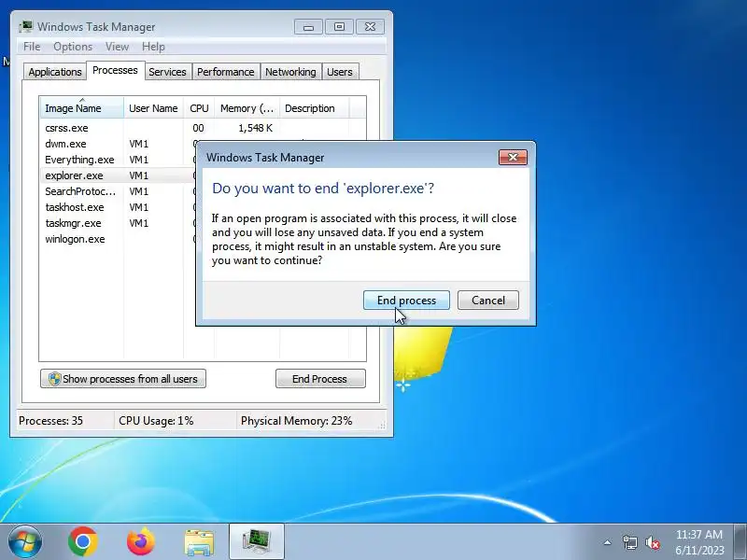This screenshot has height=560, width=747.
Task: Open the Options menu
Action: [x=73, y=47]
